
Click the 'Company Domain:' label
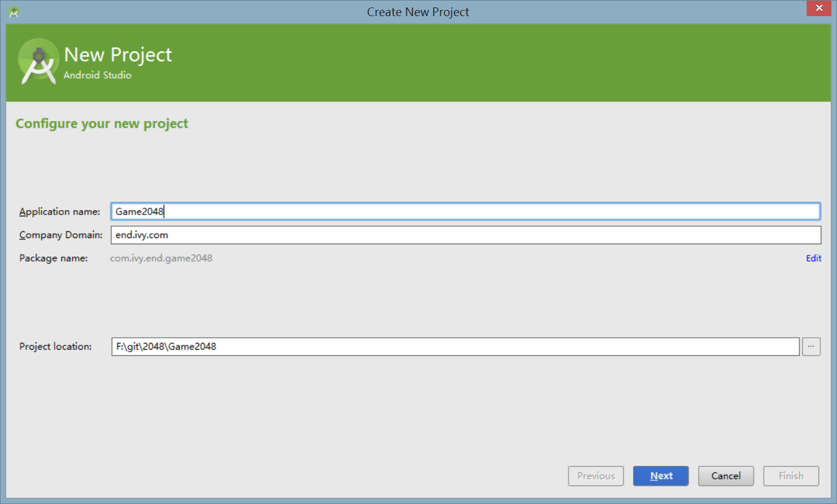click(61, 235)
